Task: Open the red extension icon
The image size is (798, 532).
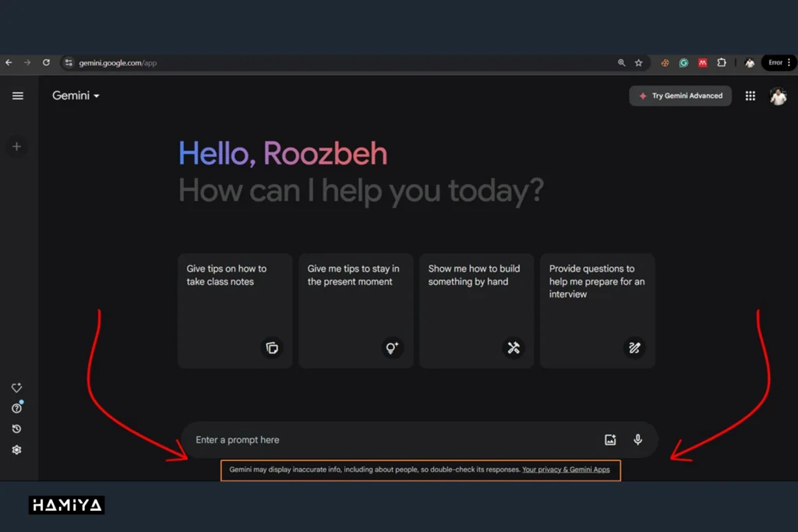Action: point(702,63)
